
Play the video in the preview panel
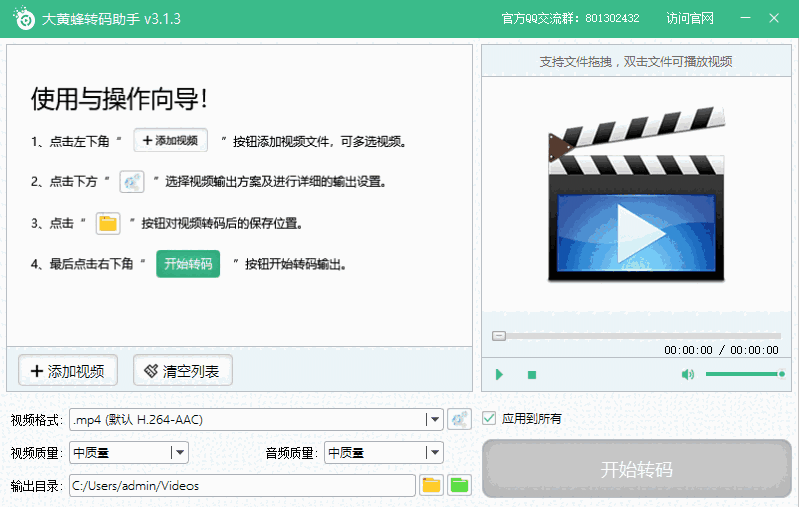[499, 375]
